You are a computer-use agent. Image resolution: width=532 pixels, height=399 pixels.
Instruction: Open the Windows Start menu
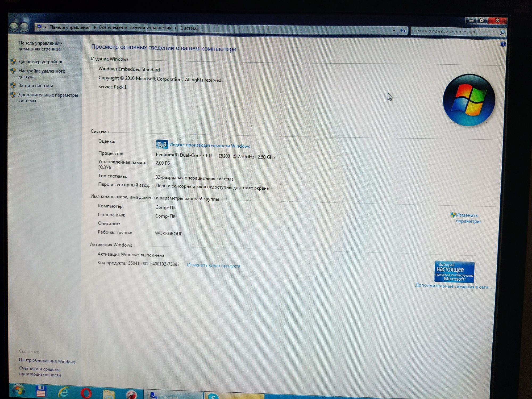[19, 390]
